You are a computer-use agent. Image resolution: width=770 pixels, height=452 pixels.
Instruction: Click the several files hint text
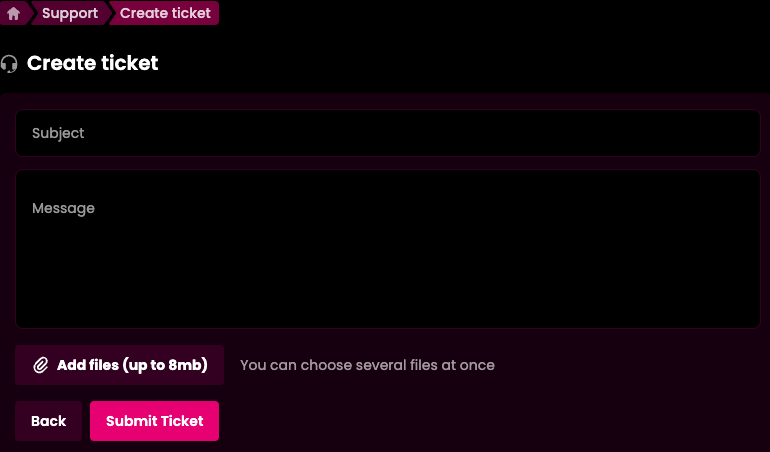click(367, 365)
